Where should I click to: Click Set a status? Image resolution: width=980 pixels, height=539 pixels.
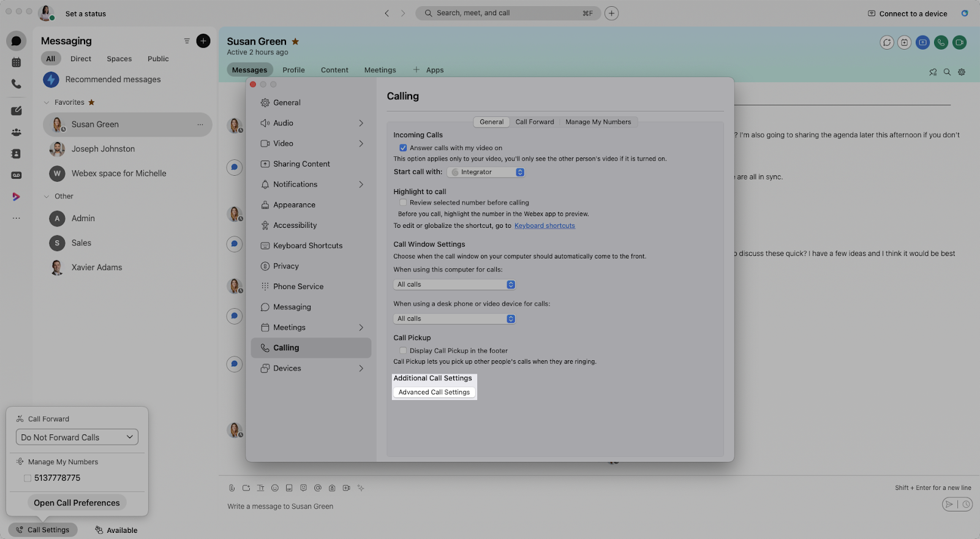pyautogui.click(x=86, y=13)
